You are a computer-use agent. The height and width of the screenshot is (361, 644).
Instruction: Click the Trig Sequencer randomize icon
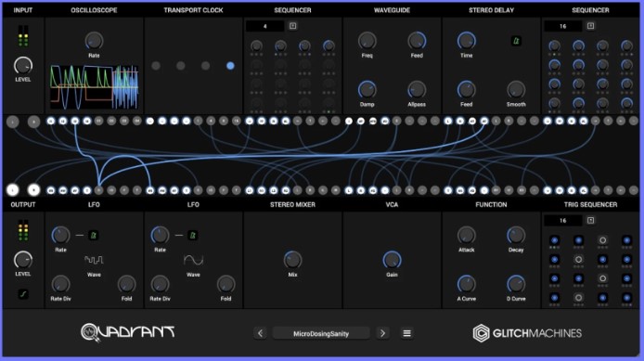point(590,221)
